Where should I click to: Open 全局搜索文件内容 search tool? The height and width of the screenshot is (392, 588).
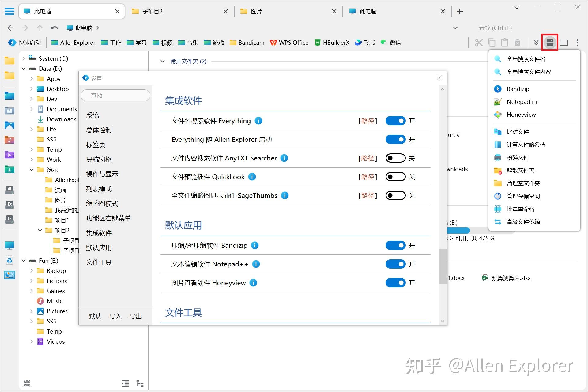(x=529, y=72)
